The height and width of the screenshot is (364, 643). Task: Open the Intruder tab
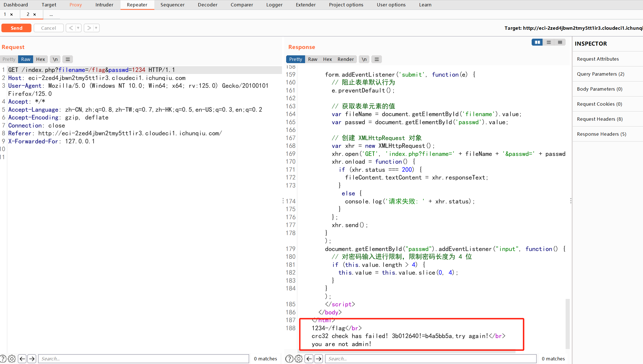(104, 5)
